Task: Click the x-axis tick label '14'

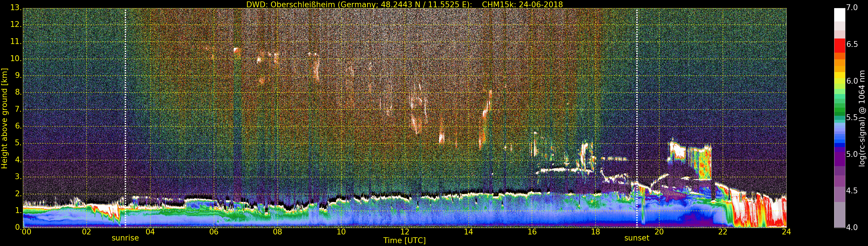Action: [468, 232]
